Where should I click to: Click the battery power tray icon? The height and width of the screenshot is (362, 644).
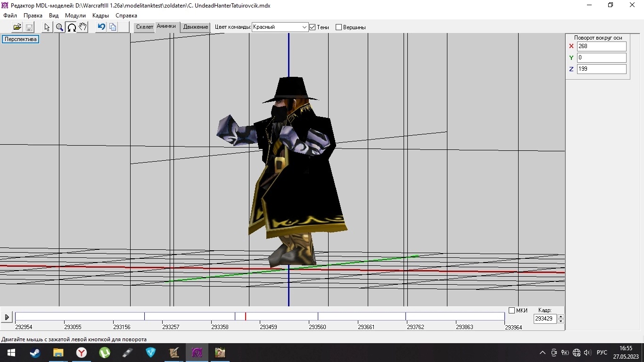click(x=565, y=353)
